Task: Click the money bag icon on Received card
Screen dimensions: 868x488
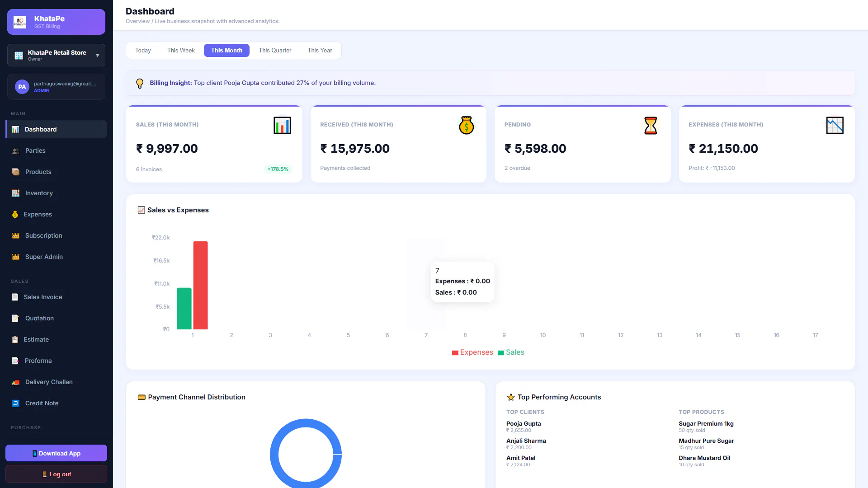Action: click(466, 125)
